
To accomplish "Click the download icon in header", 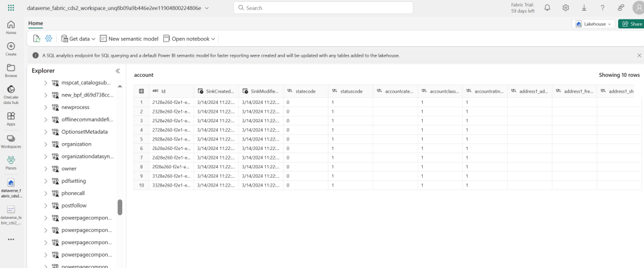I will 584,8.
